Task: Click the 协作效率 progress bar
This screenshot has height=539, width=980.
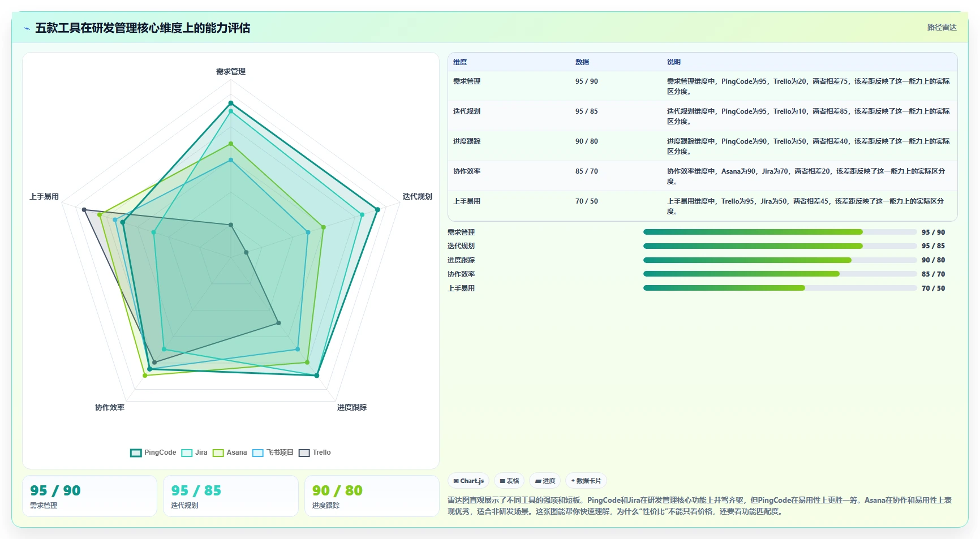Action: [x=780, y=274]
